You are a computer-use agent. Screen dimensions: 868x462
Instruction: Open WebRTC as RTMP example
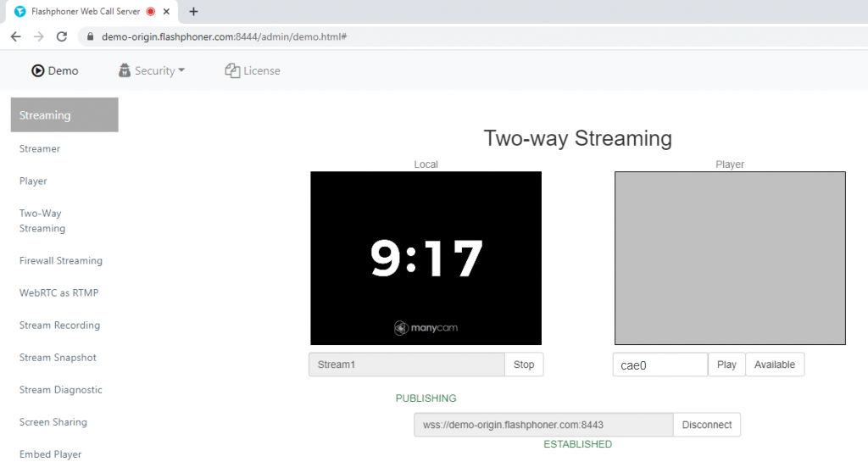pyautogui.click(x=58, y=292)
